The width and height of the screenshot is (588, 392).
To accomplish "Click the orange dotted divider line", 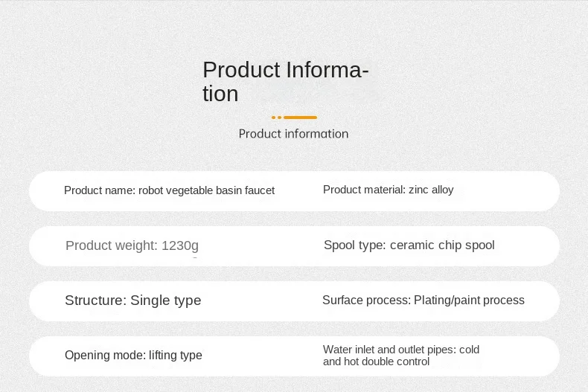I will (x=295, y=118).
